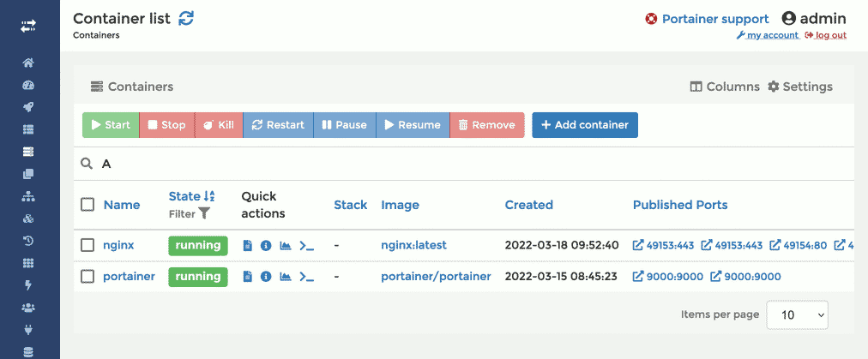Check the nginx container checkbox

tap(87, 245)
